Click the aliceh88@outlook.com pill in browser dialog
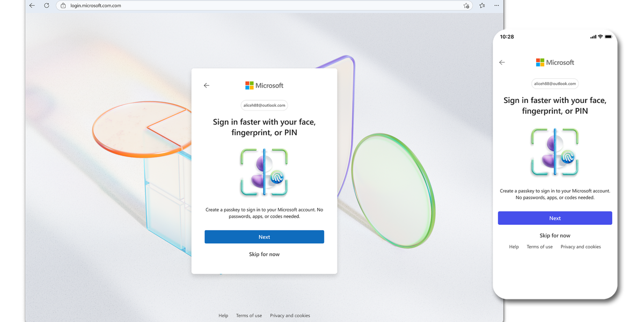The width and height of the screenshot is (644, 322). (265, 105)
